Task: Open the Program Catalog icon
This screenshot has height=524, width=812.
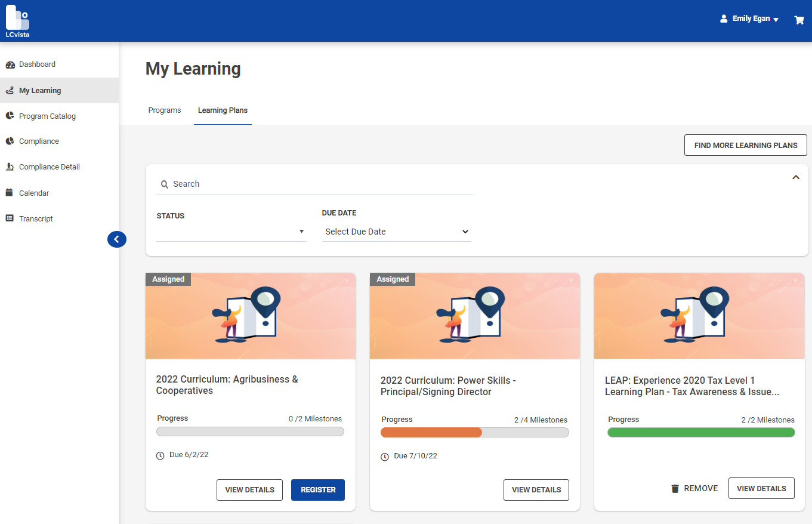Action: [x=9, y=116]
